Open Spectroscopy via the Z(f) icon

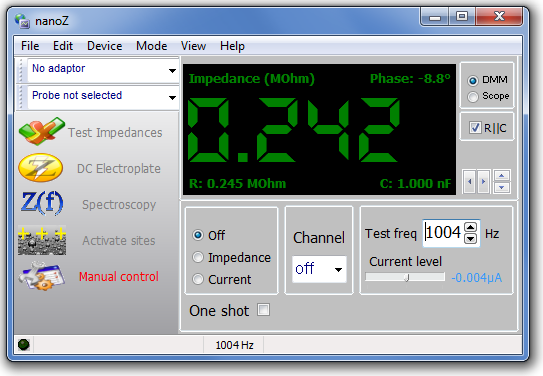coord(42,203)
